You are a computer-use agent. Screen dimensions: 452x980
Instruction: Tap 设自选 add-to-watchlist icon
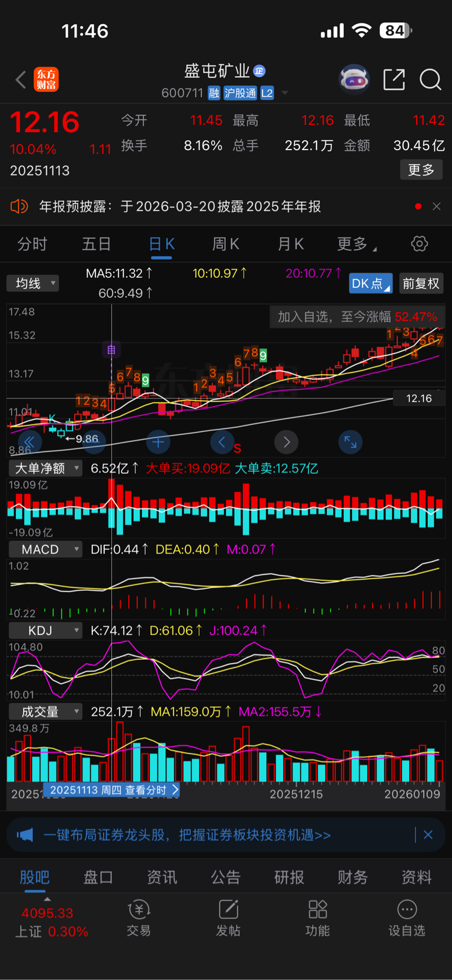click(407, 918)
